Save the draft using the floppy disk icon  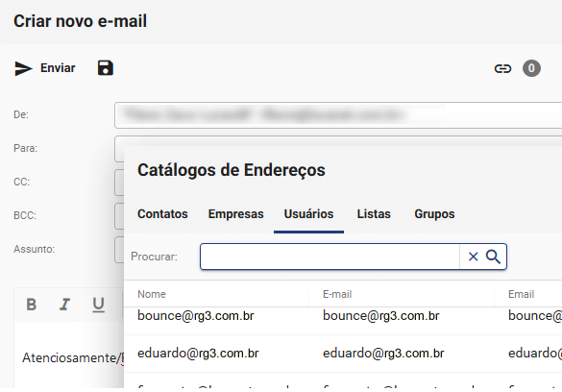[x=106, y=68]
